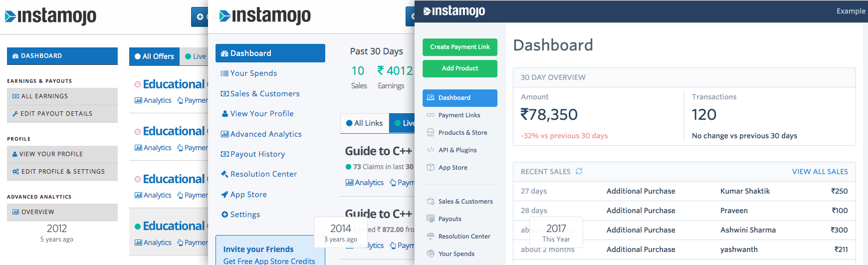Open DASHBOARD in 2012 sidebar
Viewport: 868px width, 265px height.
click(x=62, y=56)
